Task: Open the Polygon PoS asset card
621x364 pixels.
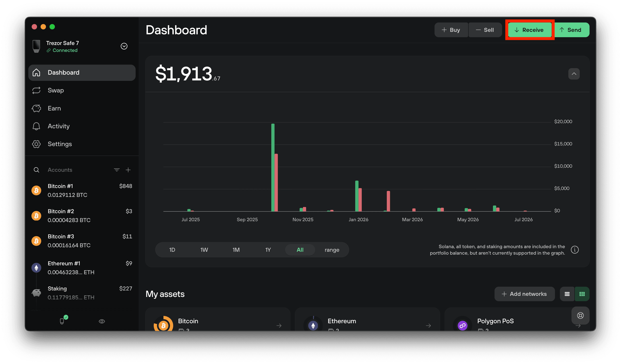Action: (517, 319)
